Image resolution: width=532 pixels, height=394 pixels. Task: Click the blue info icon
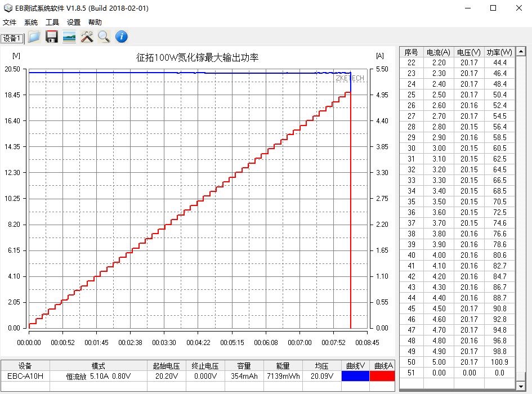click(x=122, y=37)
